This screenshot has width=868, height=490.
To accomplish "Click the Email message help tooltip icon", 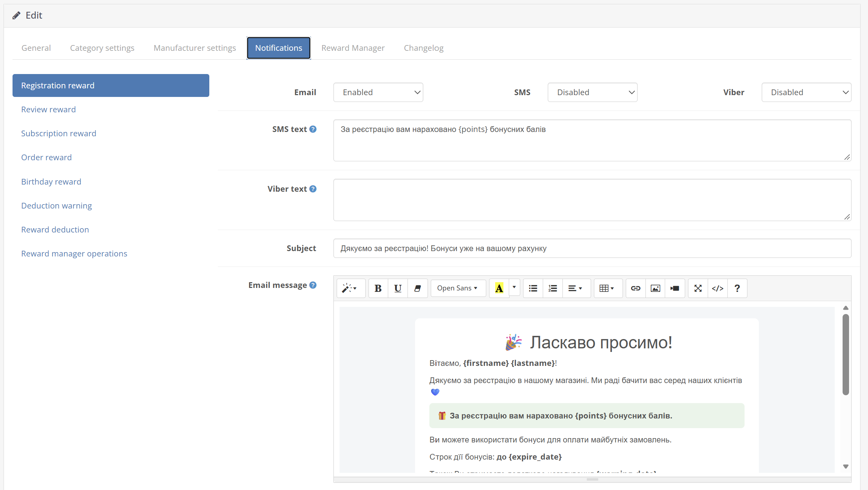I will (313, 285).
